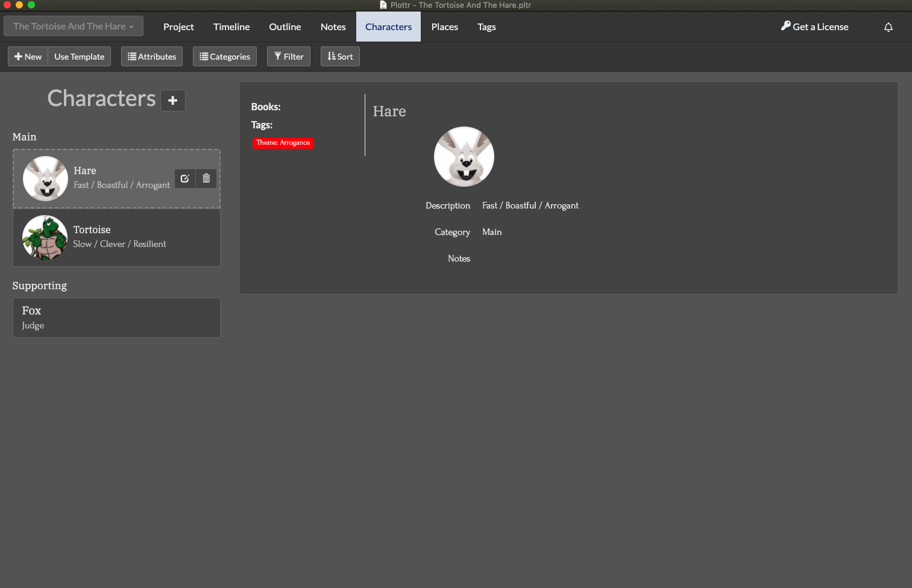912x588 pixels.
Task: Click 'Slow / Clever / Resilient' text
Action: [119, 244]
